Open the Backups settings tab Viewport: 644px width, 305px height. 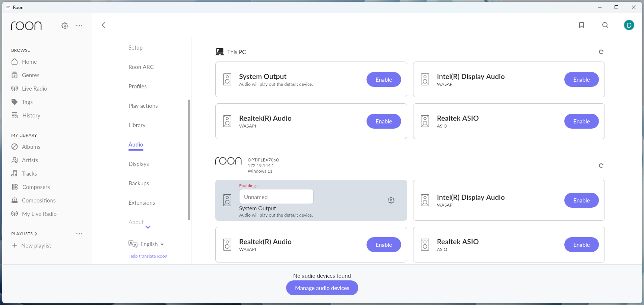point(139,183)
